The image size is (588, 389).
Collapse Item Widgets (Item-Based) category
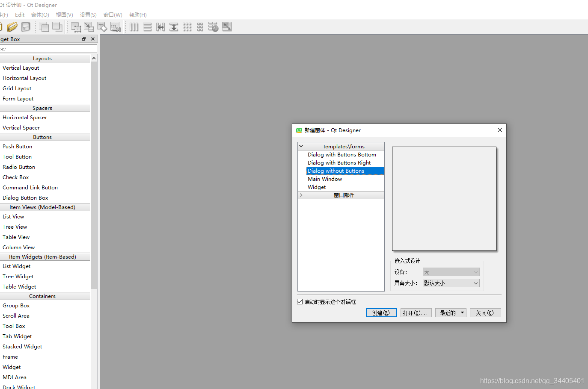(x=45, y=257)
